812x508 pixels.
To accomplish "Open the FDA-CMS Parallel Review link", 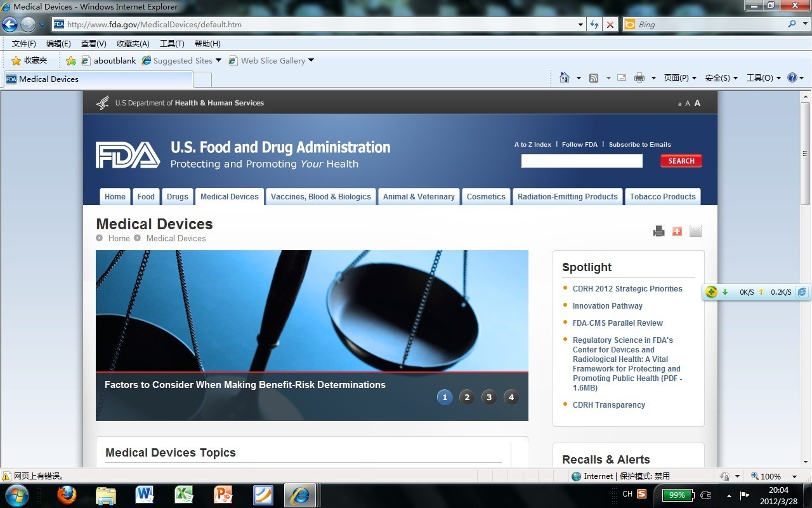I will [x=618, y=323].
